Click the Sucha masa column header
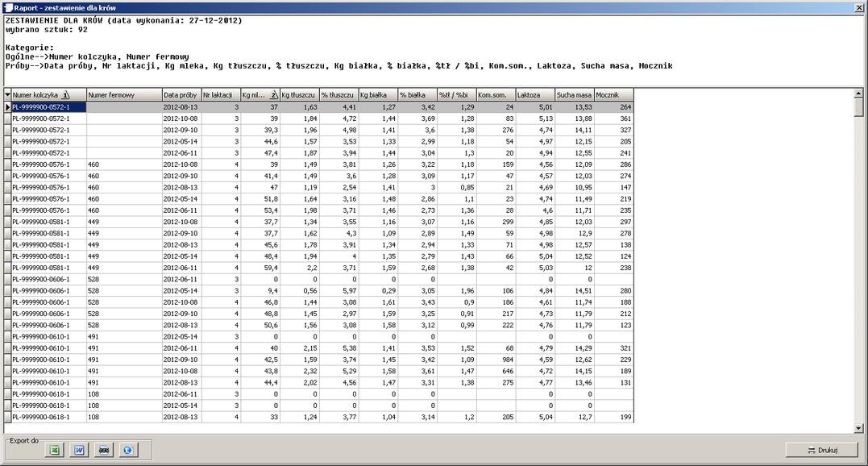 (x=573, y=95)
